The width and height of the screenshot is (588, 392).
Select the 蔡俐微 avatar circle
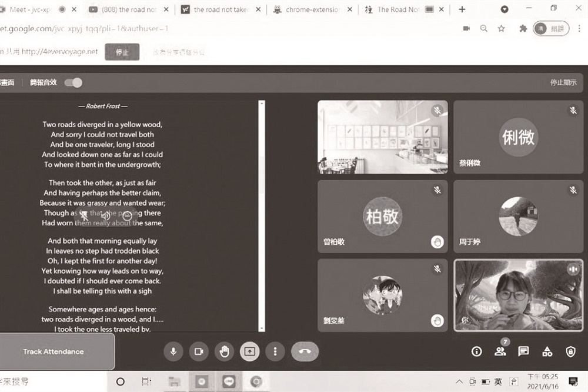518,137
